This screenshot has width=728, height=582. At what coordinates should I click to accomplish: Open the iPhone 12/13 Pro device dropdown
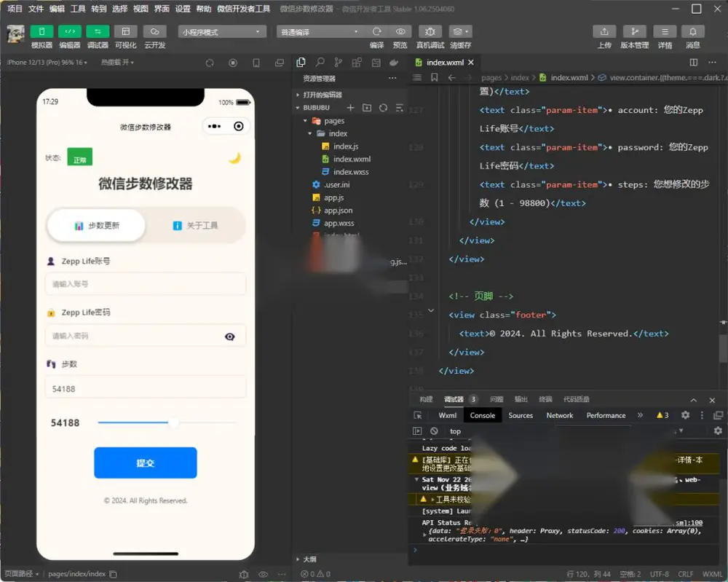coord(47,62)
